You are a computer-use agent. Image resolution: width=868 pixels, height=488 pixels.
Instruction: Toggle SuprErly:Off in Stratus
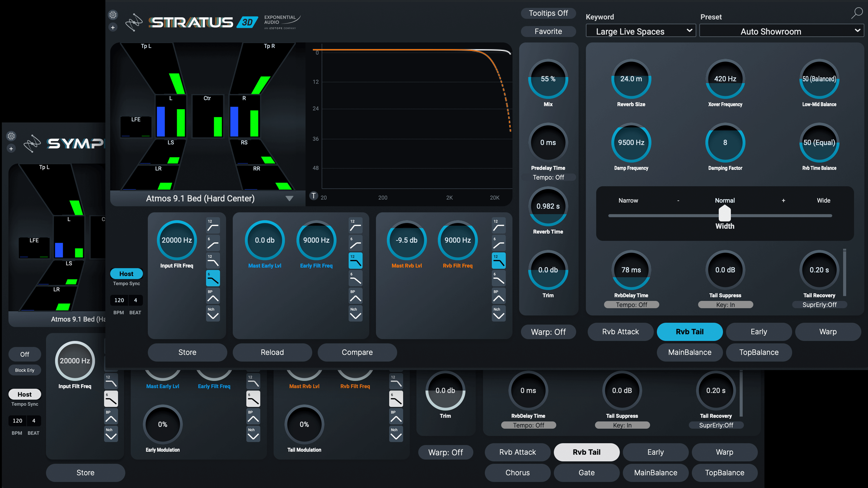[x=819, y=305]
